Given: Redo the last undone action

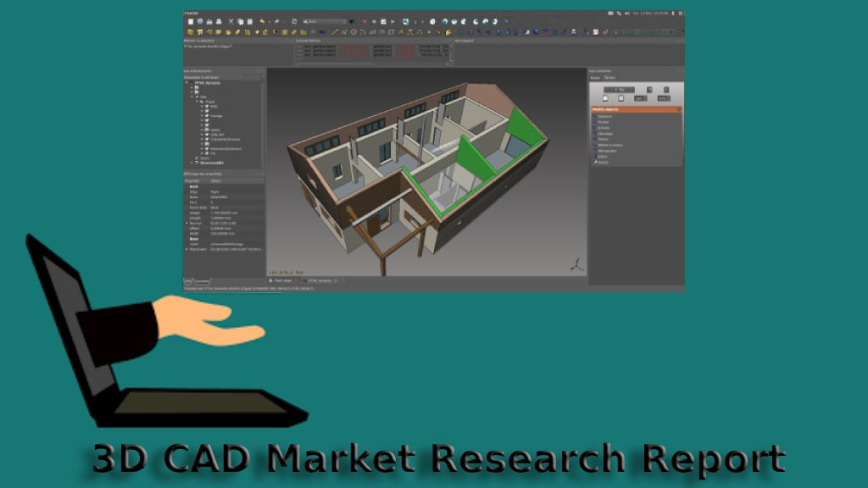Looking at the screenshot, I should pyautogui.click(x=277, y=21).
